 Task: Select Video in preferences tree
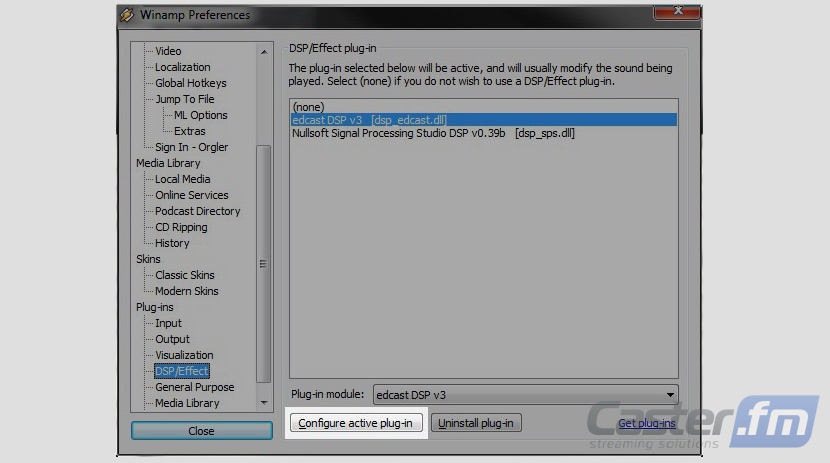coord(168,51)
